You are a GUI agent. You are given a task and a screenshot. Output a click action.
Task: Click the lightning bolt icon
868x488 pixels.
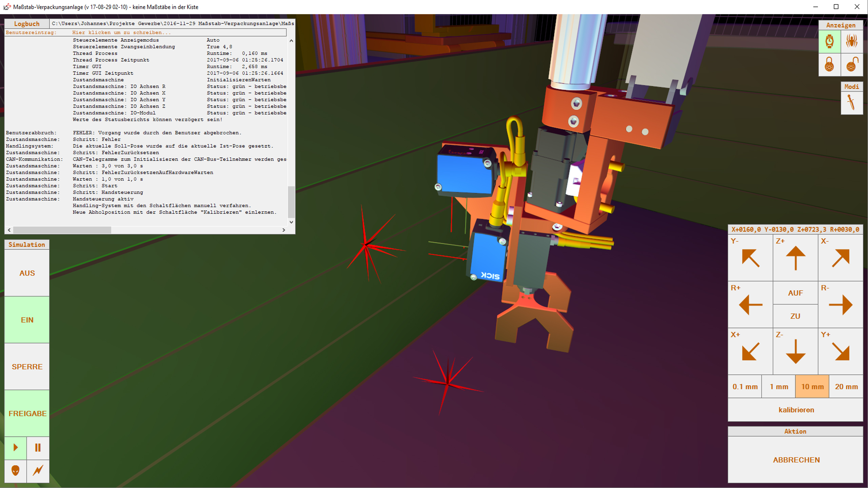pos(38,471)
